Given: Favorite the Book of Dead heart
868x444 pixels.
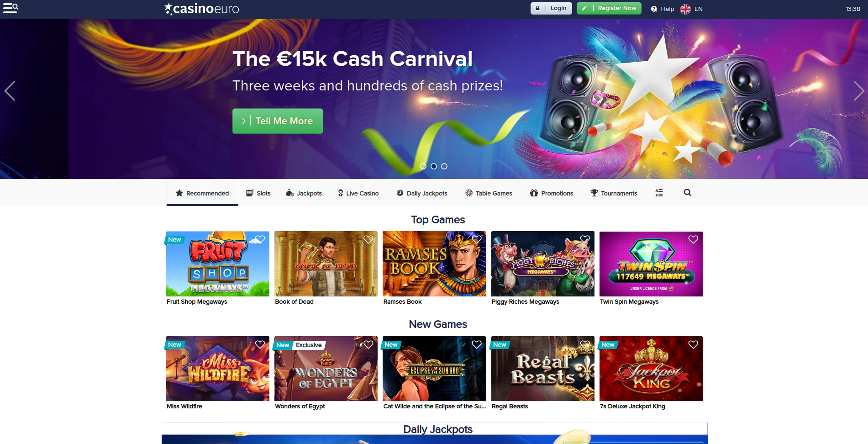Looking at the screenshot, I should pos(368,239).
